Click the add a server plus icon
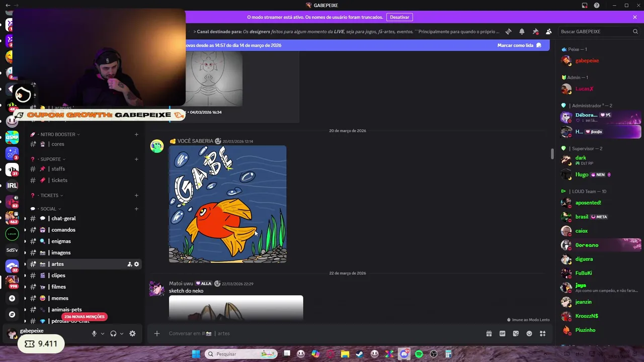This screenshot has width=644, height=362. 12,298
